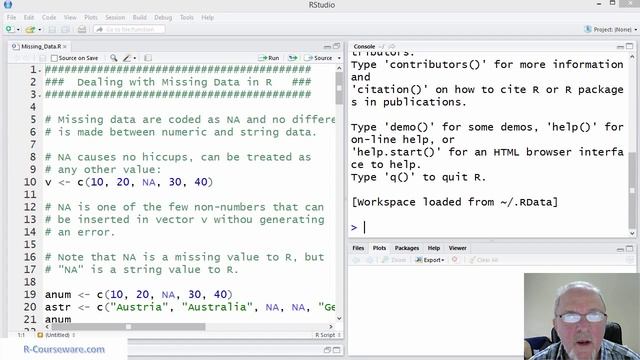Click the console prompt input line
640x360 pixels.
click(x=490, y=227)
